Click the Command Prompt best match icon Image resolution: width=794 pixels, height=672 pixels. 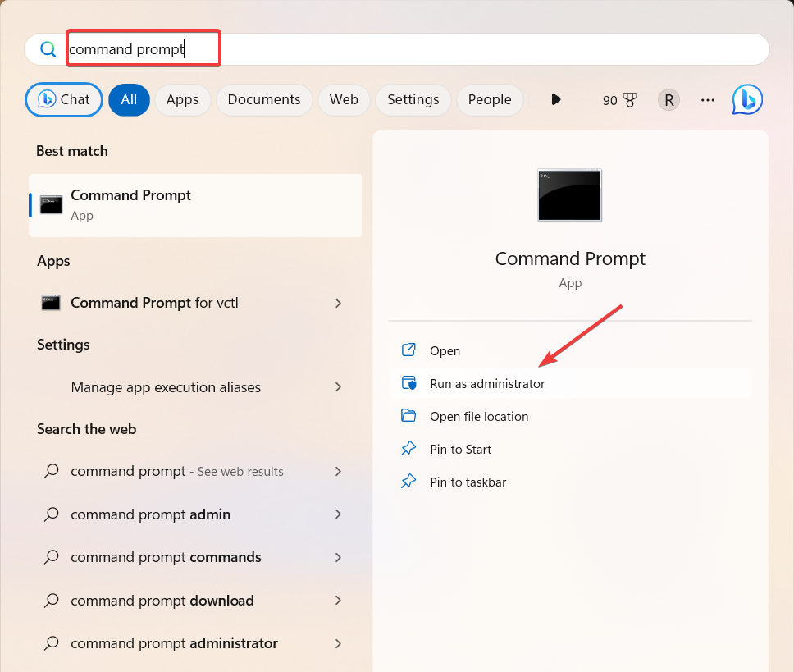point(51,204)
